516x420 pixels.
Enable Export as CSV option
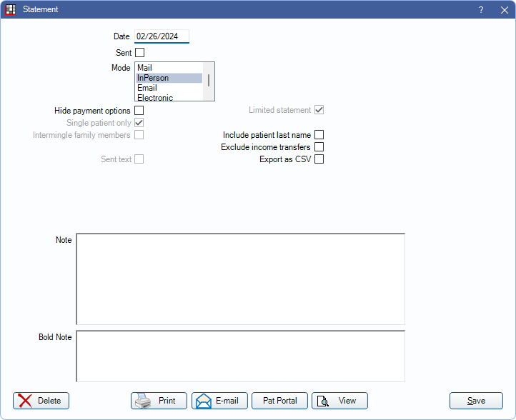pyautogui.click(x=319, y=159)
